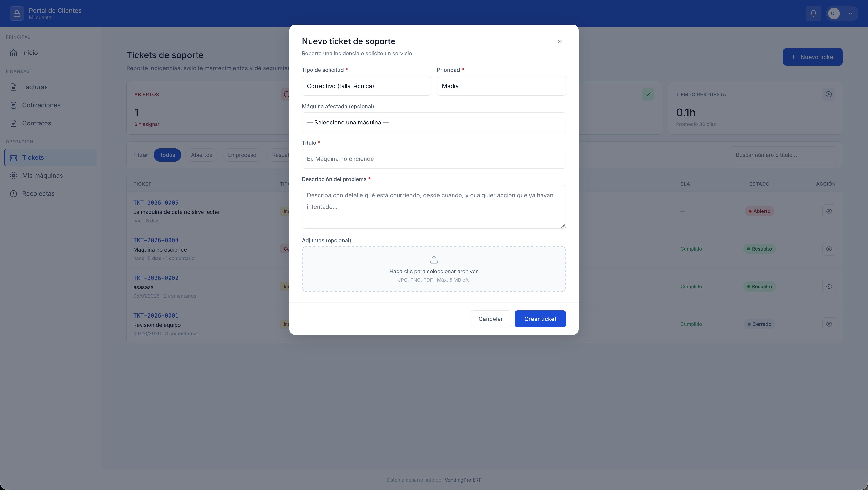Select the Abiertos filter chip
The width and height of the screenshot is (868, 490).
(202, 155)
